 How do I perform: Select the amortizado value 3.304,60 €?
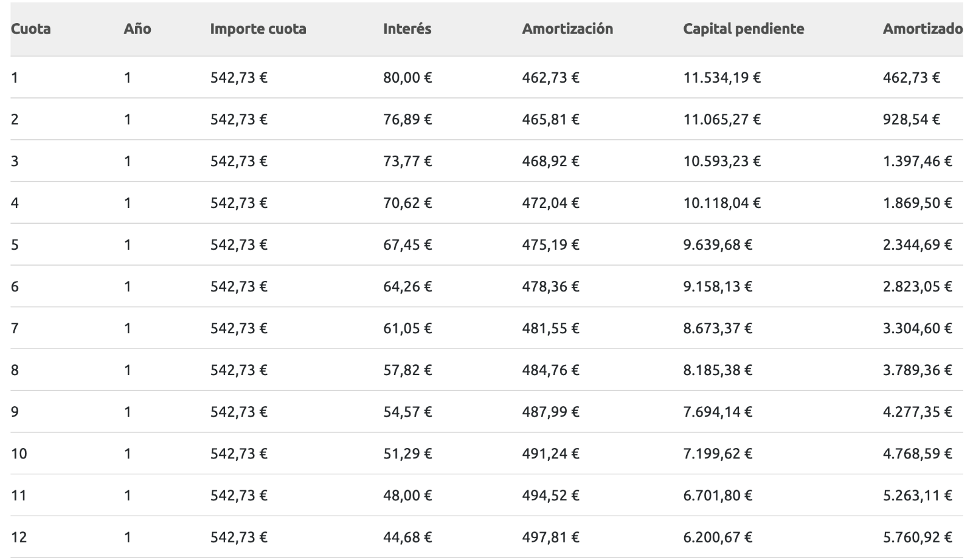point(917,329)
